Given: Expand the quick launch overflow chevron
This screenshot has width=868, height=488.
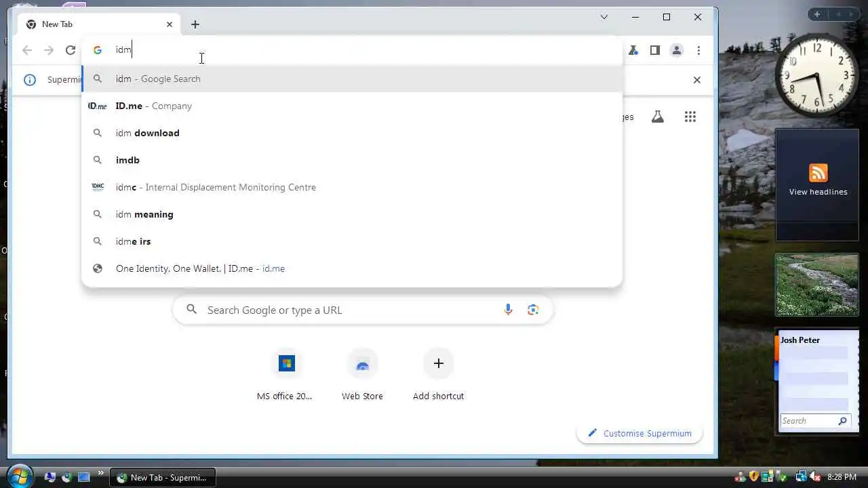Looking at the screenshot, I should pos(100,473).
